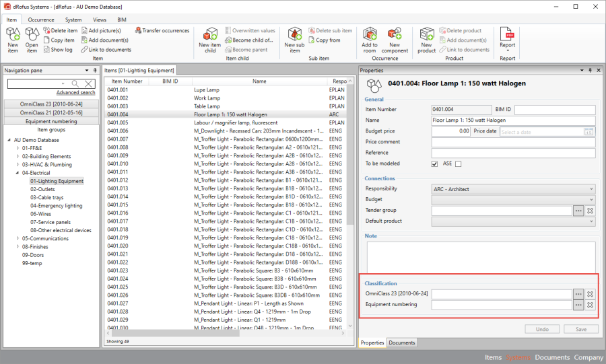The width and height of the screenshot is (606, 364).
Task: Click into the Price comment field
Action: (x=513, y=142)
